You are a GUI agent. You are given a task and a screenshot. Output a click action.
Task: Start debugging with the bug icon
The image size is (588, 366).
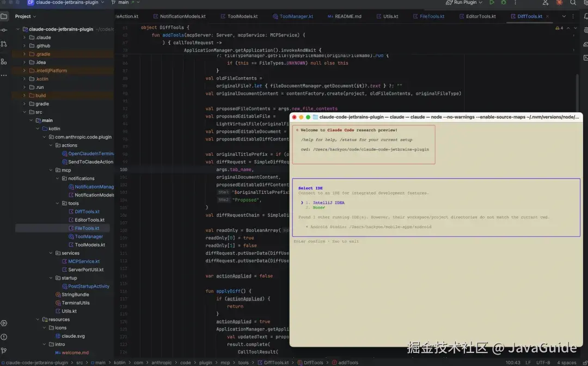coord(504,3)
